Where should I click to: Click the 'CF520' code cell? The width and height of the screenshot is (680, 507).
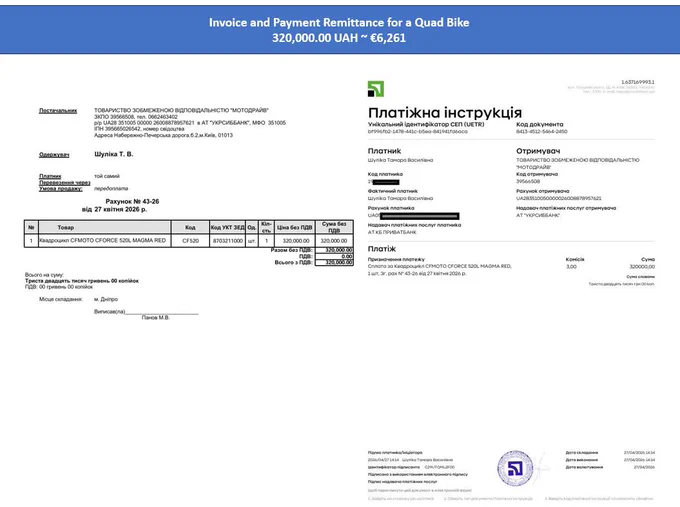[x=190, y=240]
